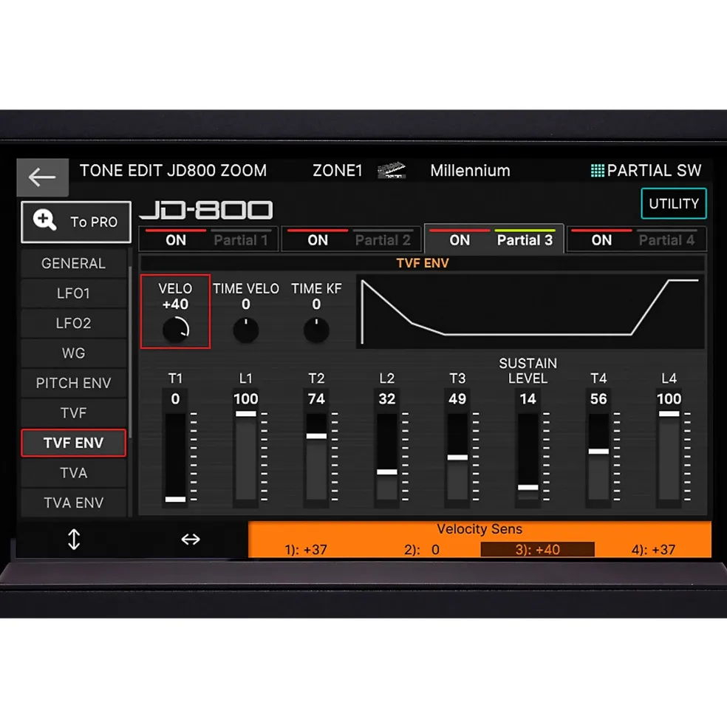Select the TVF ENV section
The width and height of the screenshot is (727, 728).
point(73,443)
